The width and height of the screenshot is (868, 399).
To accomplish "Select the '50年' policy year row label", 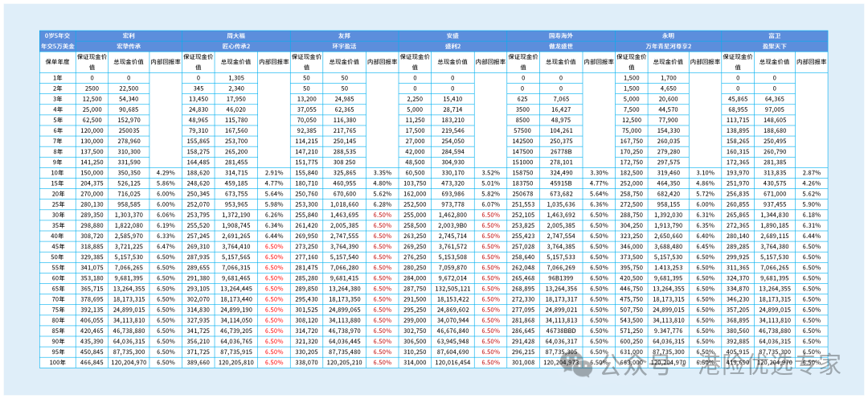I will click(x=57, y=257).
